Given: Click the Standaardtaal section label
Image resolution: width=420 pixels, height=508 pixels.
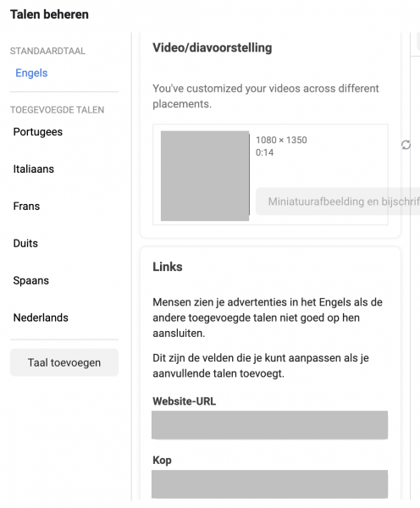Looking at the screenshot, I should [47, 51].
